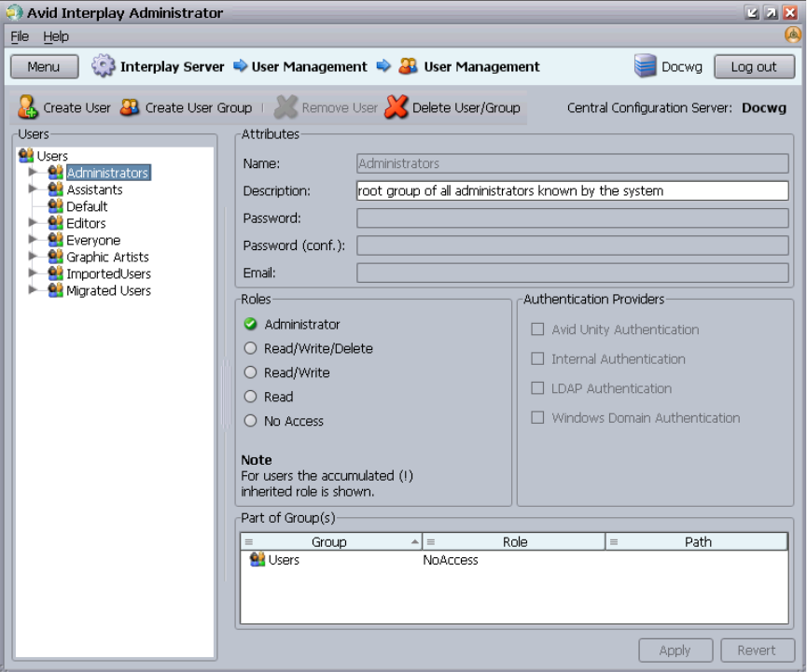This screenshot has width=807, height=672.
Task: Expand the Assistants tree node
Action: coord(33,189)
